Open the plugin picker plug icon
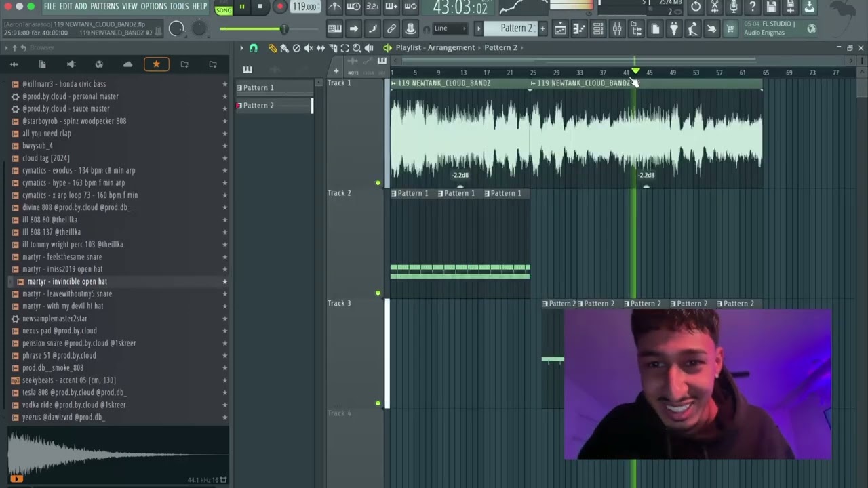The width and height of the screenshot is (868, 488). 674,28
